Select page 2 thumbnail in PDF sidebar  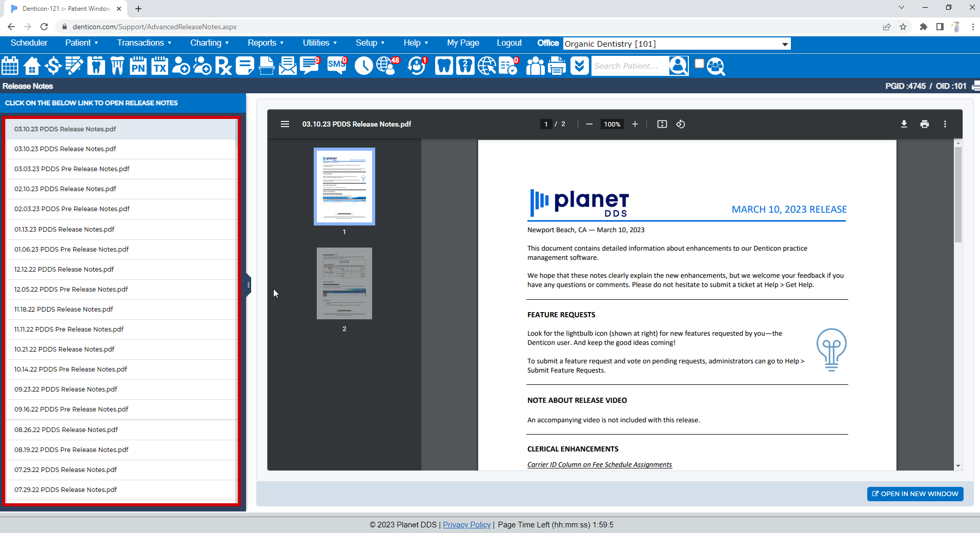pos(344,283)
